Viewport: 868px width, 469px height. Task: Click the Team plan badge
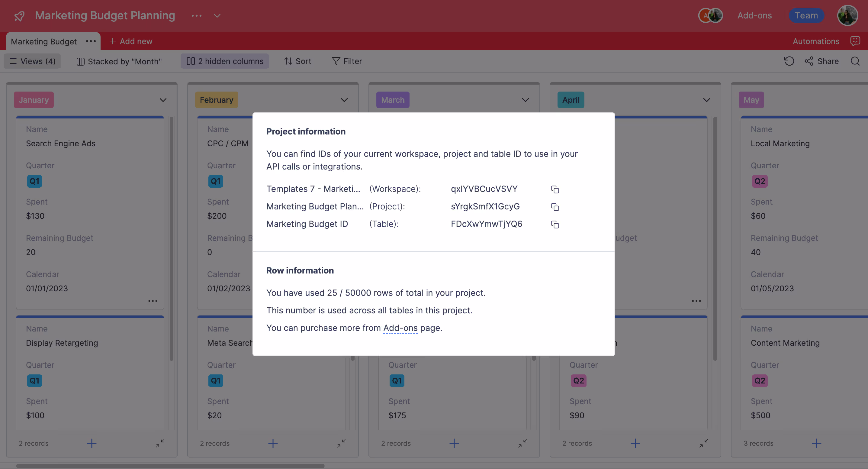pos(806,15)
